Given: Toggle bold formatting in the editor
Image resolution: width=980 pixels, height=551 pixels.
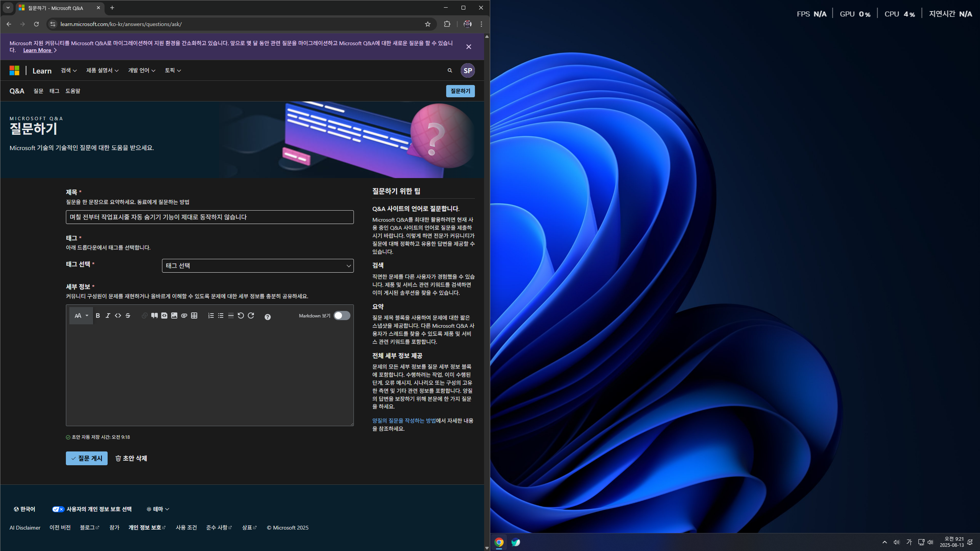Looking at the screenshot, I should (x=98, y=316).
